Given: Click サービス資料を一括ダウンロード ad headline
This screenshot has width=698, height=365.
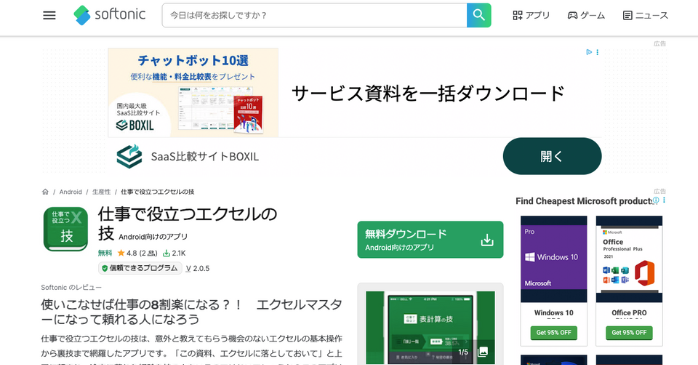Looking at the screenshot, I should 428,93.
